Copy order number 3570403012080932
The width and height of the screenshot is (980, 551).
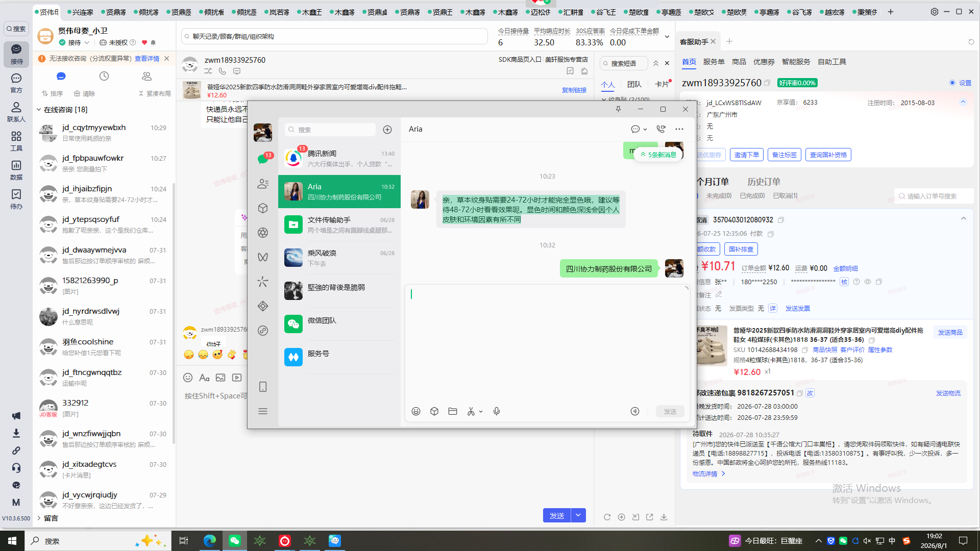[781, 220]
